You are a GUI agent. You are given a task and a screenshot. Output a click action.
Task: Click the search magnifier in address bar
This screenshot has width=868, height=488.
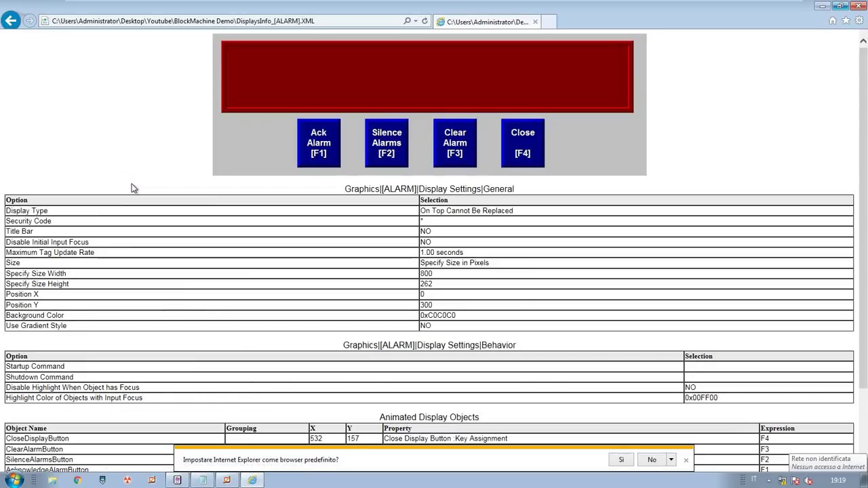407,21
